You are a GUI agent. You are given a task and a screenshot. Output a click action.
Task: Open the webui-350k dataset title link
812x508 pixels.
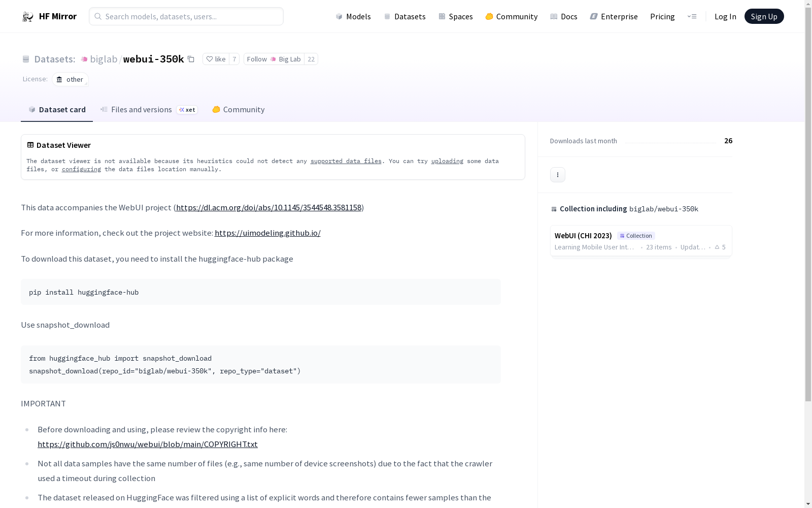[153, 59]
